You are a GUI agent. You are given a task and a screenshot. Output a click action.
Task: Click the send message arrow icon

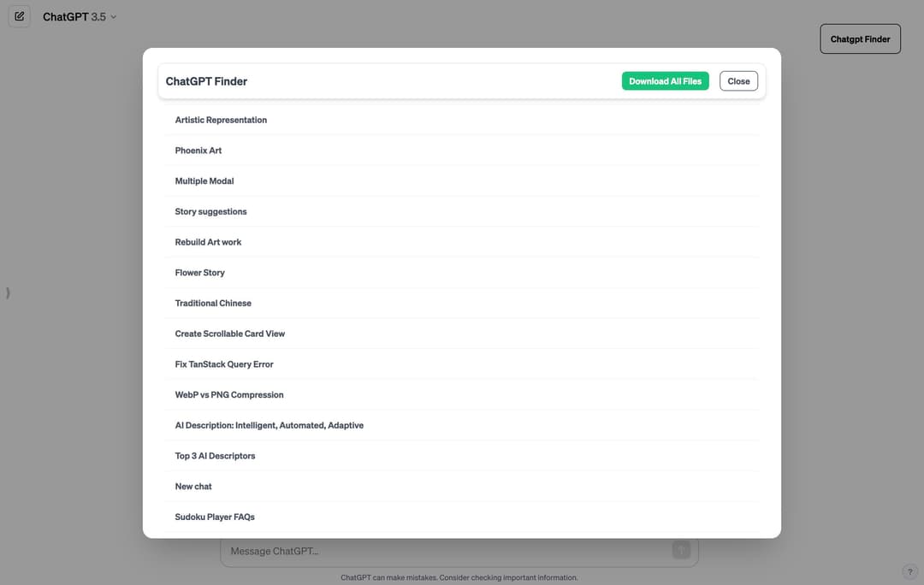pos(681,550)
